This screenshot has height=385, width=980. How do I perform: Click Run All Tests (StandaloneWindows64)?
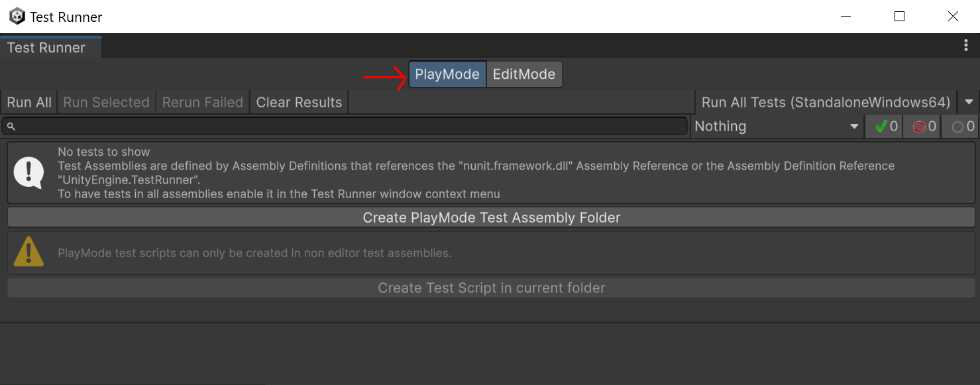tap(824, 102)
